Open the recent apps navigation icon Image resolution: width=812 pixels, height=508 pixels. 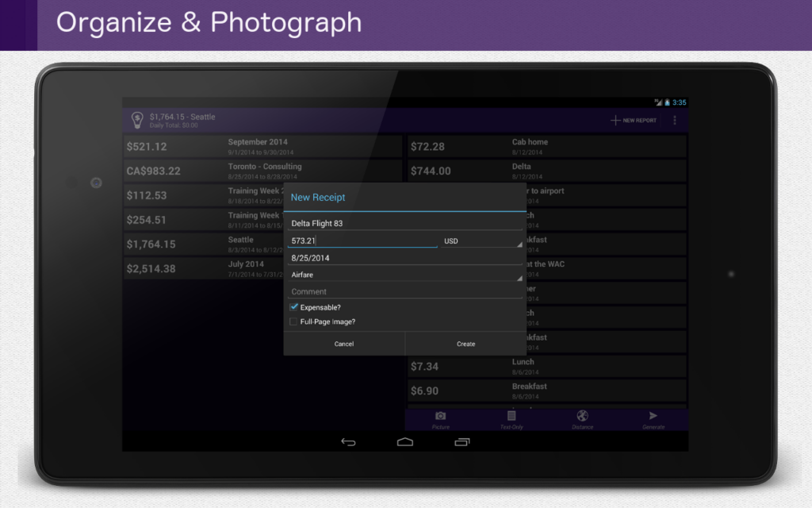coord(462,442)
